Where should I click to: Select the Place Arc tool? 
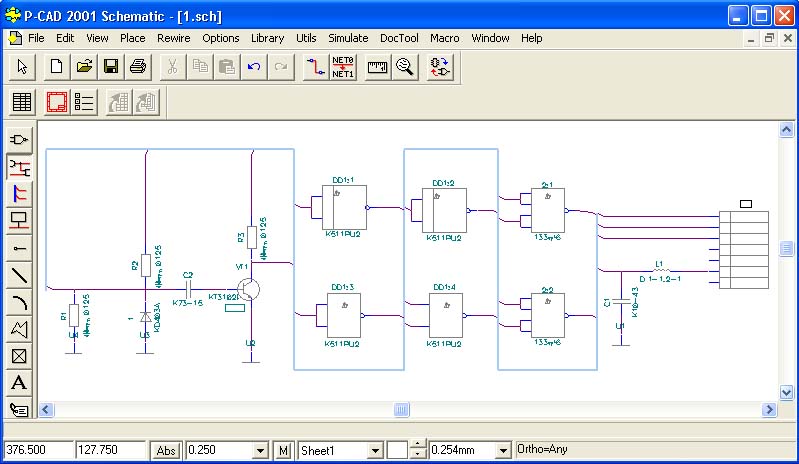point(19,302)
